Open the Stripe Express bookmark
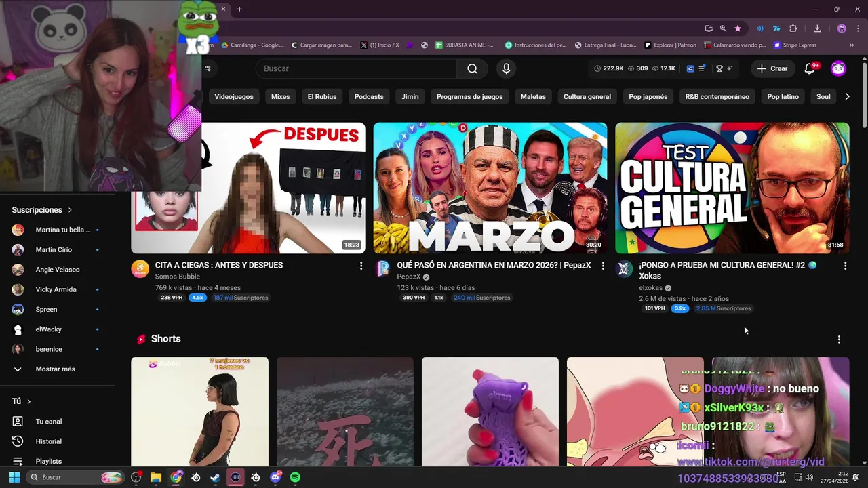Image resolution: width=868 pixels, height=488 pixels. (794, 45)
